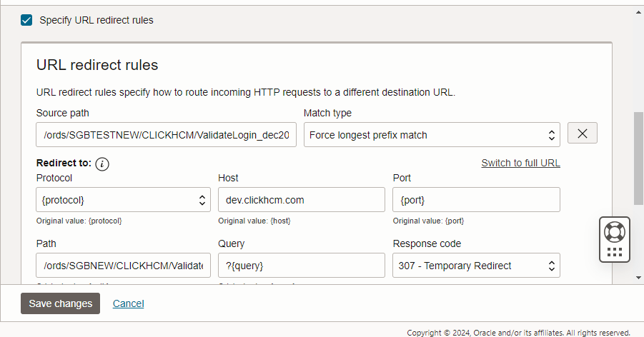The width and height of the screenshot is (644, 337).
Task: Click the vertical scrollbar thumb
Action: [638, 157]
